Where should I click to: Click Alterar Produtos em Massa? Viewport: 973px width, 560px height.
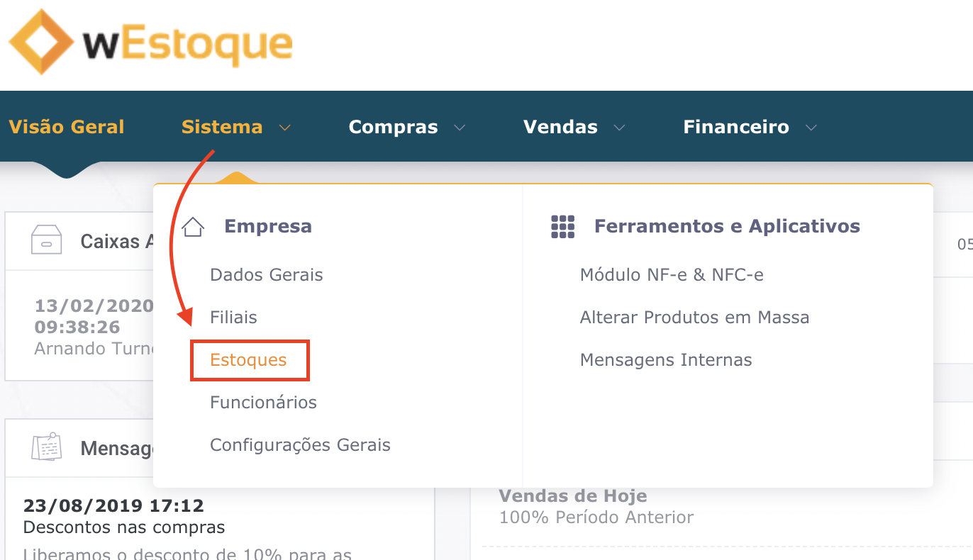coord(694,317)
